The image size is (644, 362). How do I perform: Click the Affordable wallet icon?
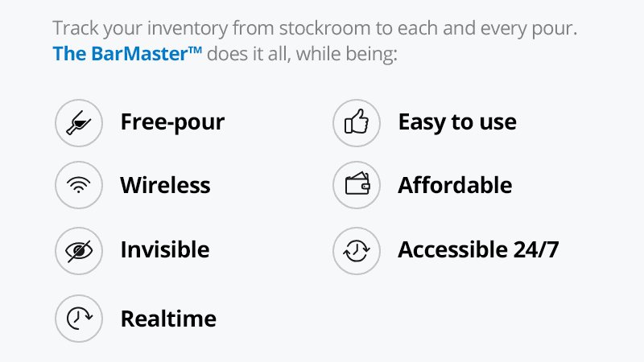[357, 185]
